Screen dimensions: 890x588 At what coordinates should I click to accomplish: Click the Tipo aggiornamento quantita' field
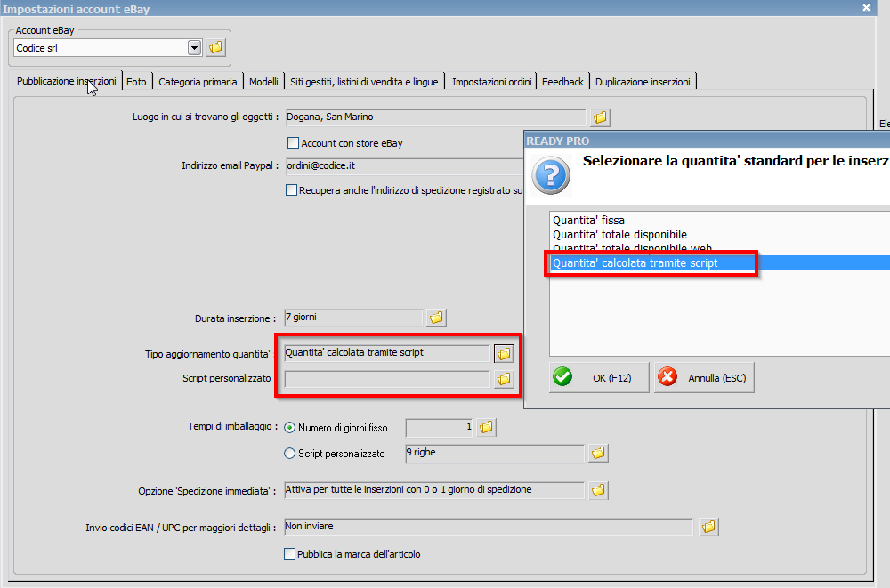[387, 353]
